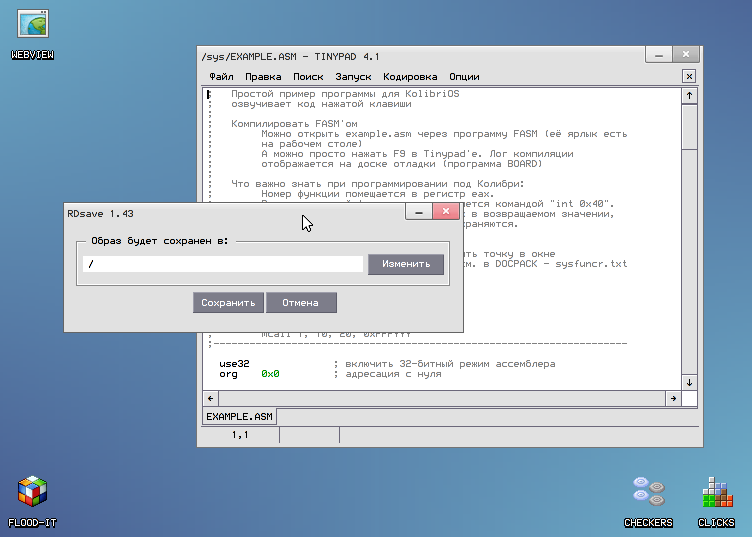
Task: Open the CHECKERS desktop icon
Action: [x=648, y=492]
